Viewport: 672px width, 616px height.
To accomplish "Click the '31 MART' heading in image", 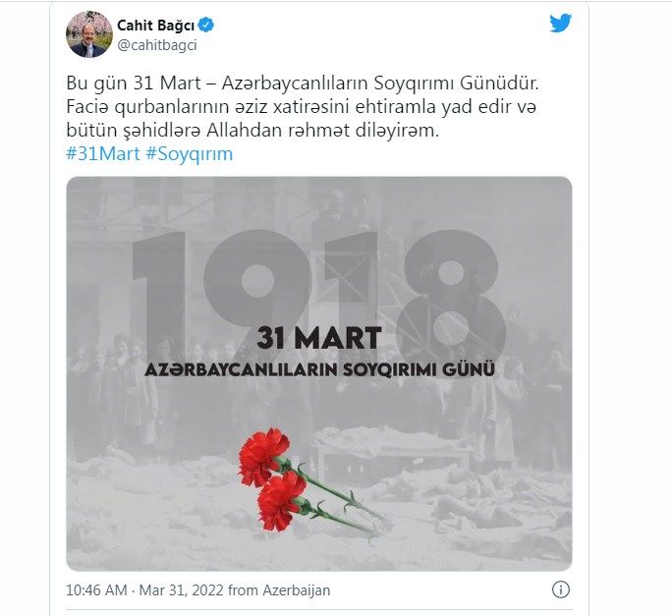I will pos(319,338).
